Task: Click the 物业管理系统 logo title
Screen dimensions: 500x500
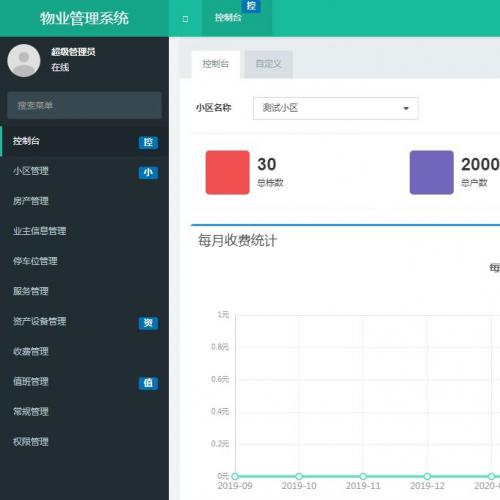Action: (x=84, y=18)
